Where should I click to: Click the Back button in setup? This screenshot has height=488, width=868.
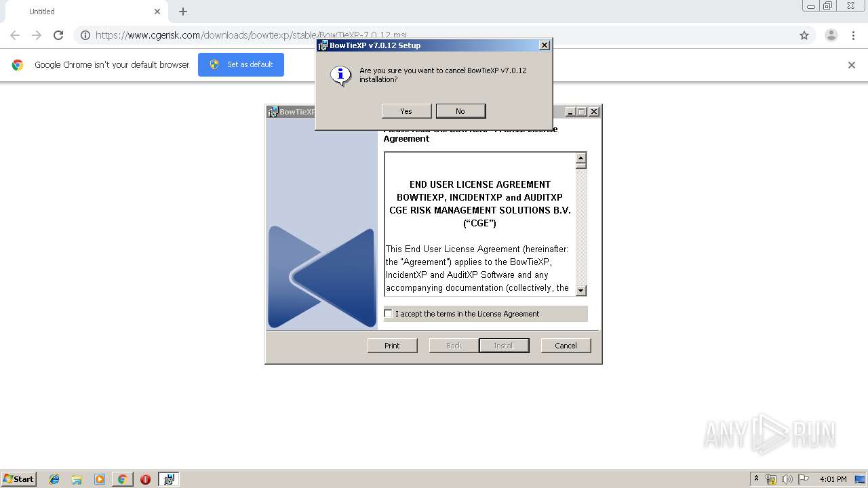coord(454,346)
